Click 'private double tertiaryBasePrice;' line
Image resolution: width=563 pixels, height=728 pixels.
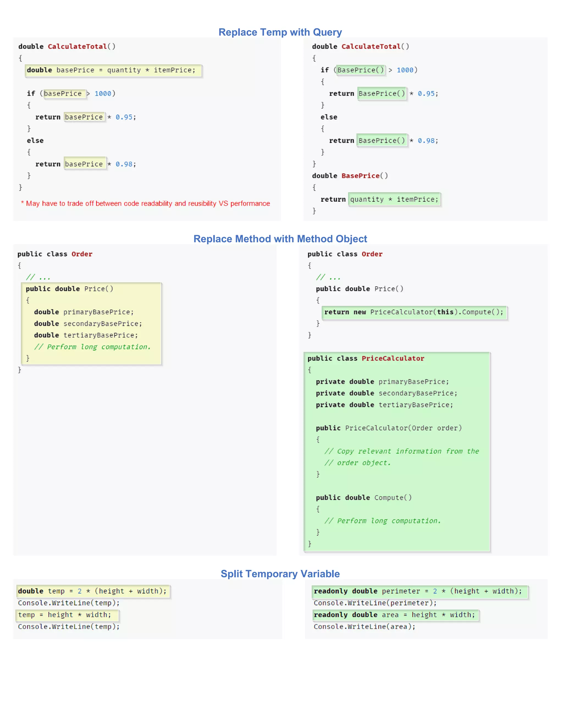385,405
